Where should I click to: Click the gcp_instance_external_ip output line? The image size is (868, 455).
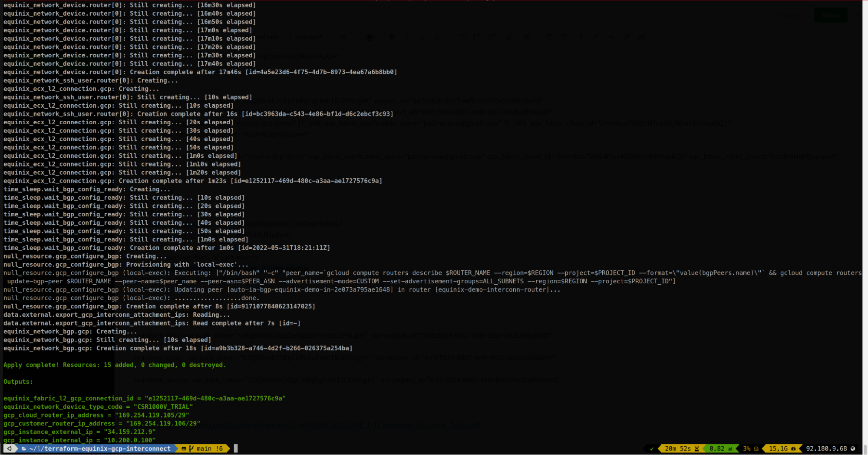[79, 432]
